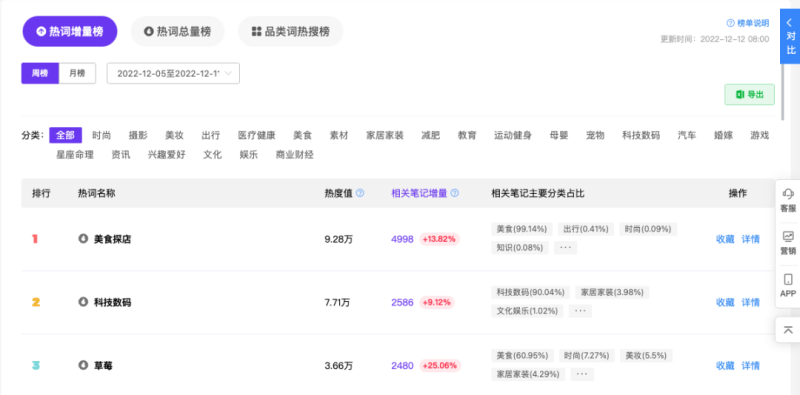Expand the 对比 compare side panel

tap(790, 36)
